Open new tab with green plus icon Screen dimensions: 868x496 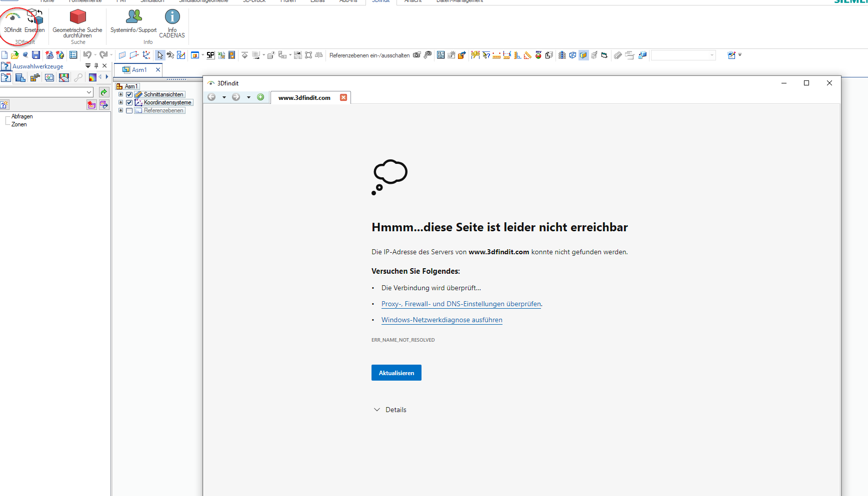coord(260,97)
